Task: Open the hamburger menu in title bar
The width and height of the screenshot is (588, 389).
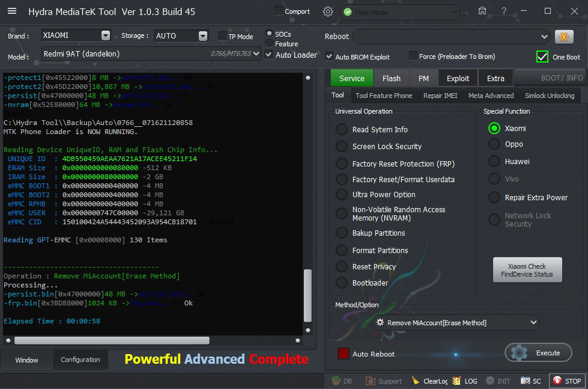Action: click(12, 11)
